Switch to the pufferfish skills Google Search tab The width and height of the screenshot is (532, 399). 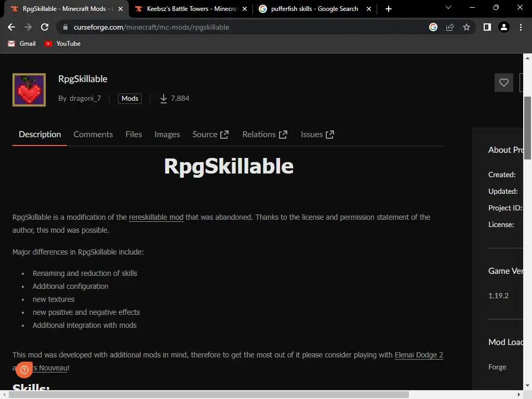click(x=314, y=9)
